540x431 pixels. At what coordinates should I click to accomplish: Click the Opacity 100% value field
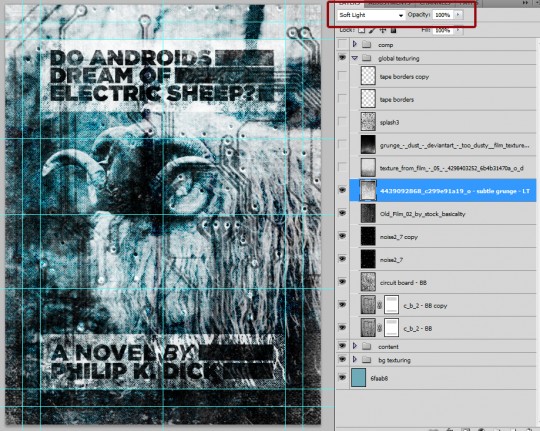(x=443, y=15)
